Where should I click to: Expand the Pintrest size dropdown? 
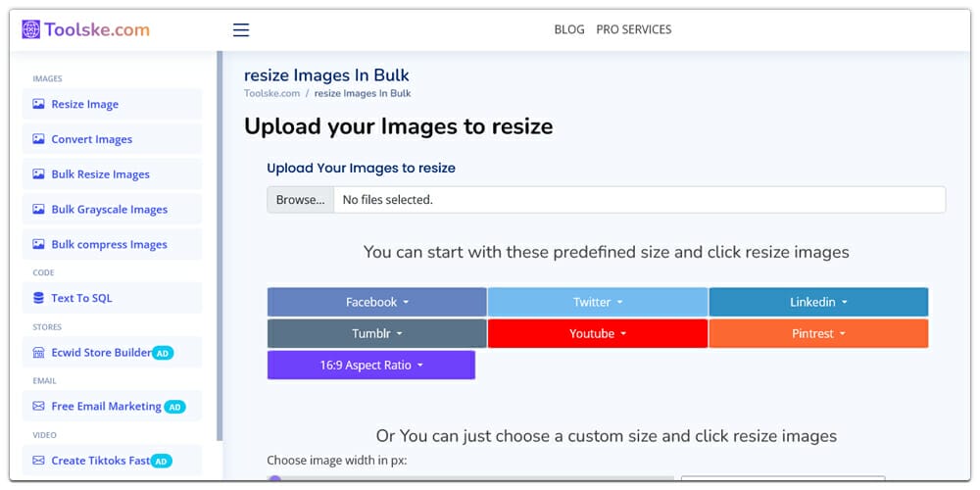coord(818,334)
